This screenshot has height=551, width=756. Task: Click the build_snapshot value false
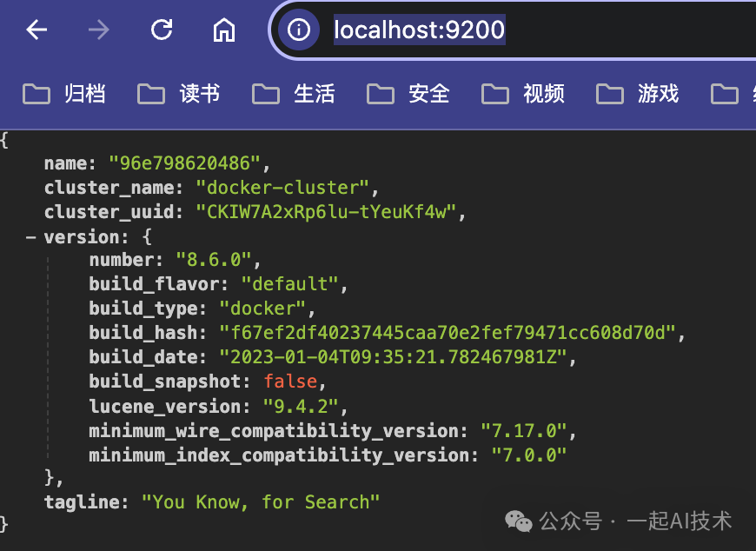pos(290,382)
